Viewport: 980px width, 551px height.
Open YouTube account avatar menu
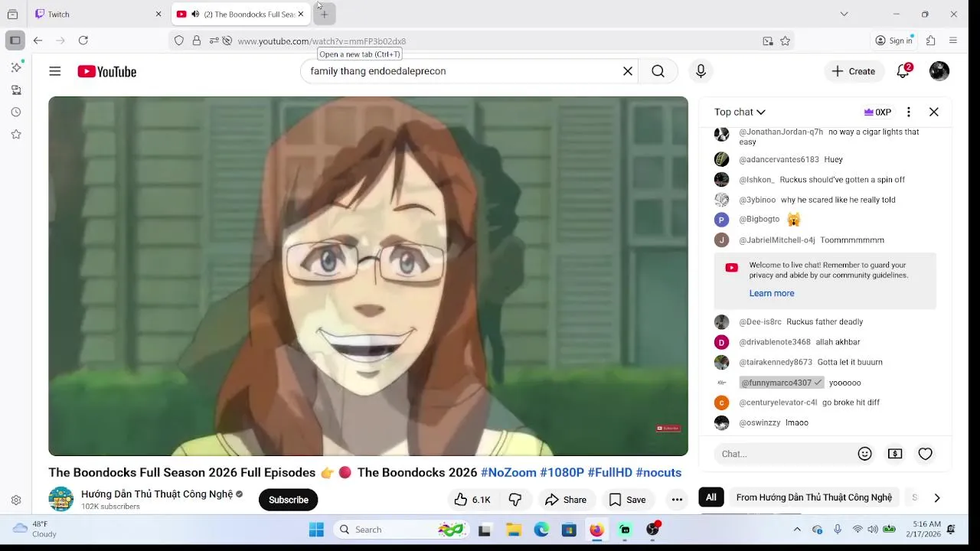[x=939, y=71]
